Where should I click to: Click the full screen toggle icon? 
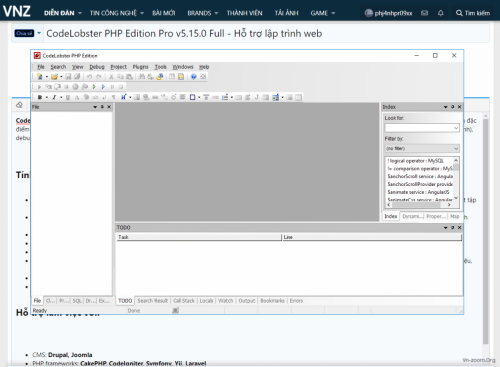pos(203,77)
